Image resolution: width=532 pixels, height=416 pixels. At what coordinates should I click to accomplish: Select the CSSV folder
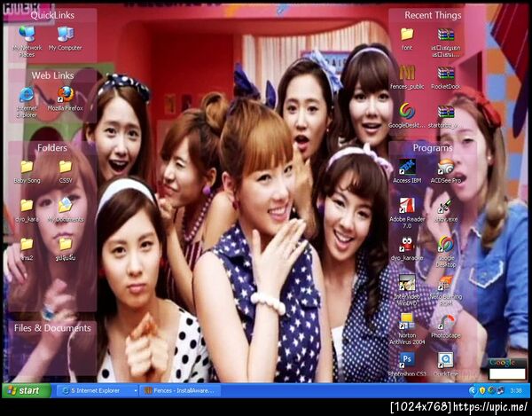click(x=66, y=172)
